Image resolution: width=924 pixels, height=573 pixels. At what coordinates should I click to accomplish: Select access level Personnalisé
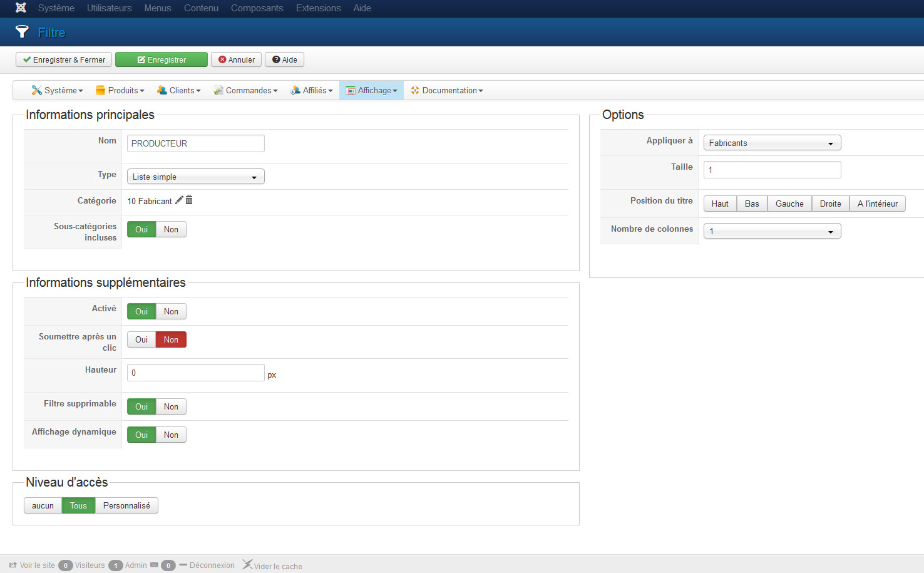tap(126, 505)
